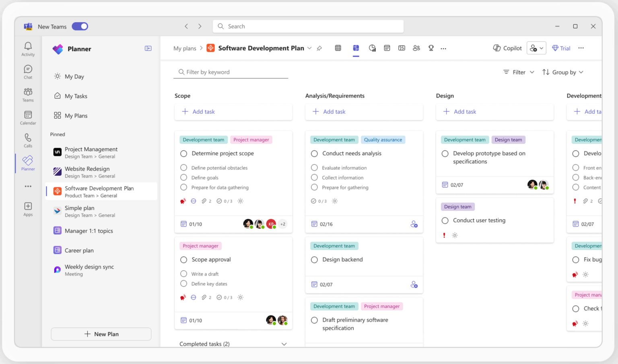Open Schedule view icon
This screenshot has width=618, height=364.
coord(387,48)
